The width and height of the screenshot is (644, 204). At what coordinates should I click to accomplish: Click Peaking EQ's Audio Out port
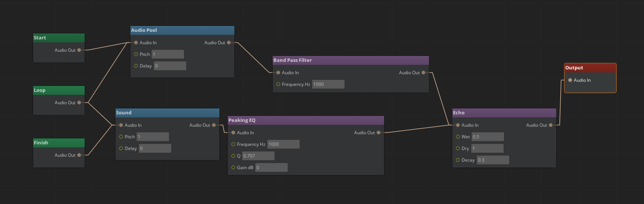pos(379,132)
